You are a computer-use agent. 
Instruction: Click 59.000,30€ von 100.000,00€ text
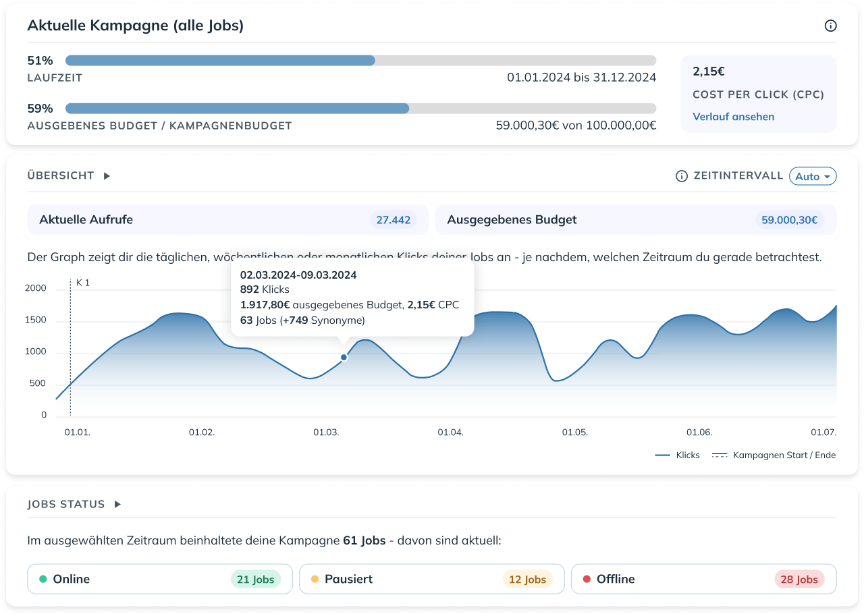(x=576, y=125)
